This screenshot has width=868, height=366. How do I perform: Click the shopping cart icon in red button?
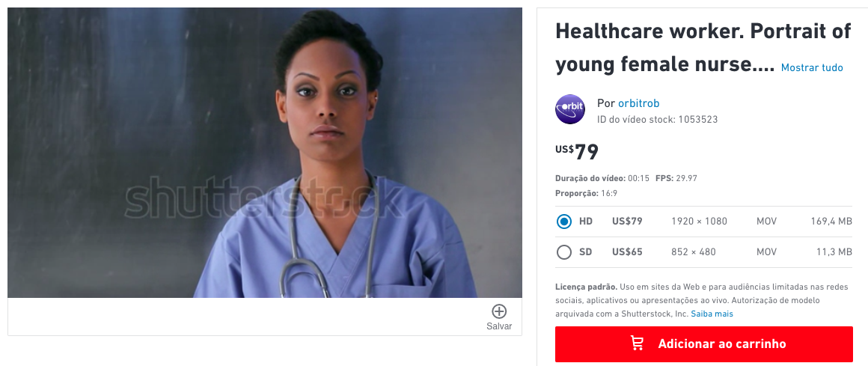(x=638, y=344)
